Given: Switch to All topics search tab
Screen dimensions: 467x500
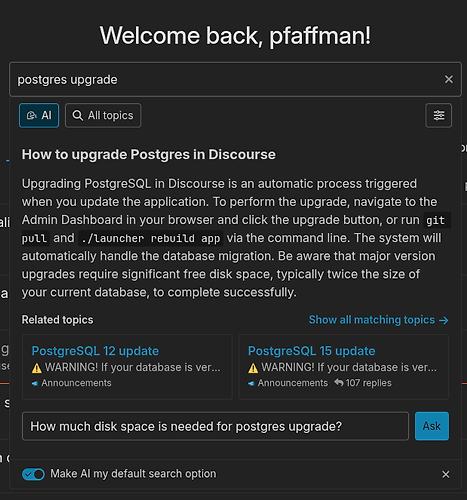Looking at the screenshot, I should (103, 115).
